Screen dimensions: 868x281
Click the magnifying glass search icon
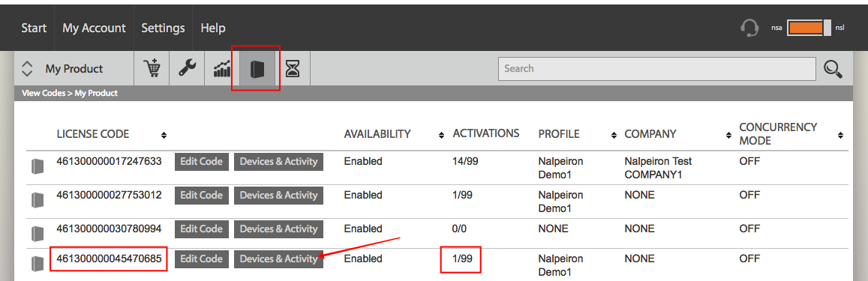[x=833, y=69]
